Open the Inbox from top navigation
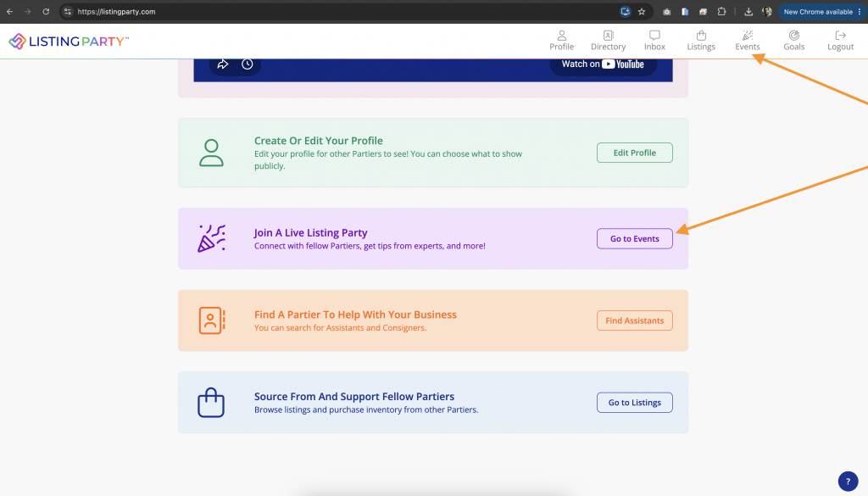868x496 pixels. point(654,41)
